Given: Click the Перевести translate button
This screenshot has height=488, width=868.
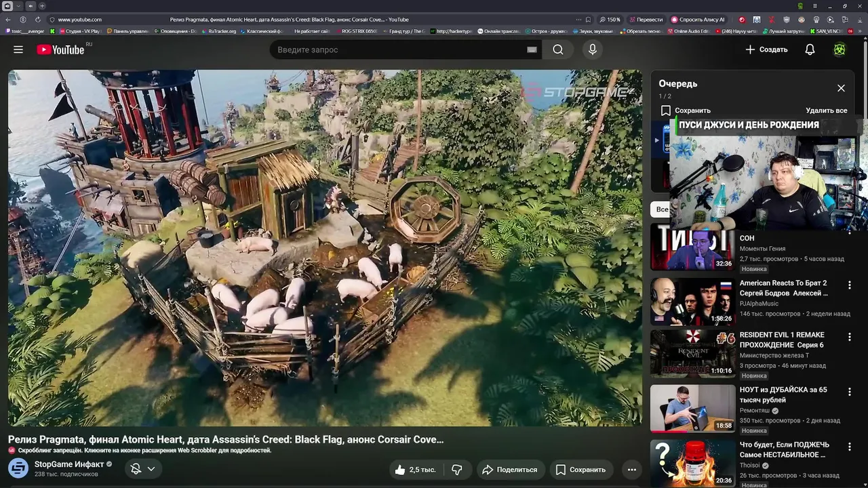Looking at the screenshot, I should pyautogui.click(x=646, y=20).
